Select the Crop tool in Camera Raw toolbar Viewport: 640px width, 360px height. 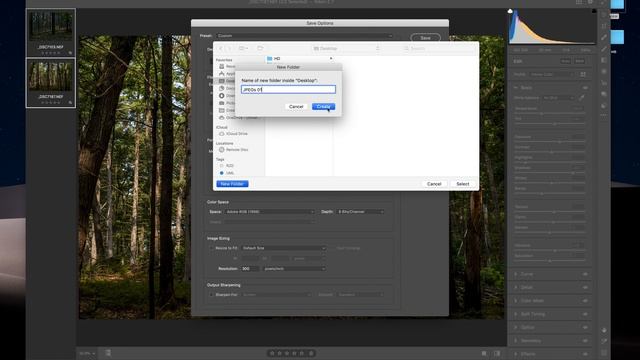click(604, 26)
